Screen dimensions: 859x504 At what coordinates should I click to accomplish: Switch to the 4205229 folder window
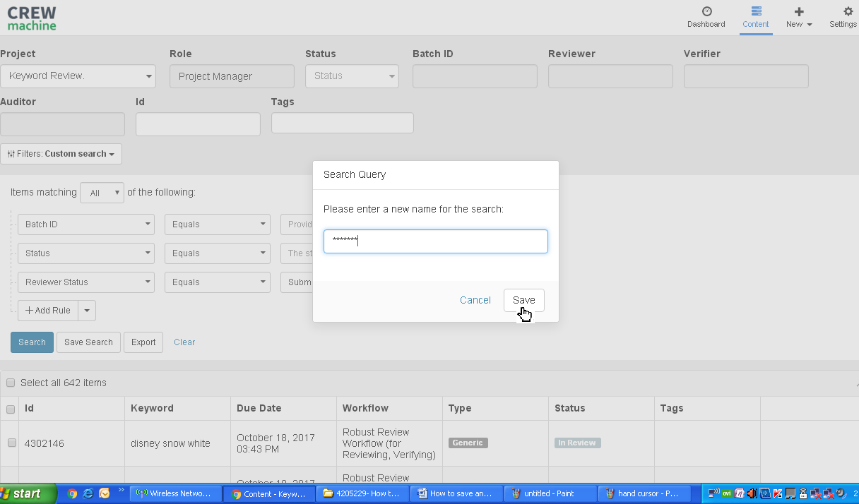point(363,493)
